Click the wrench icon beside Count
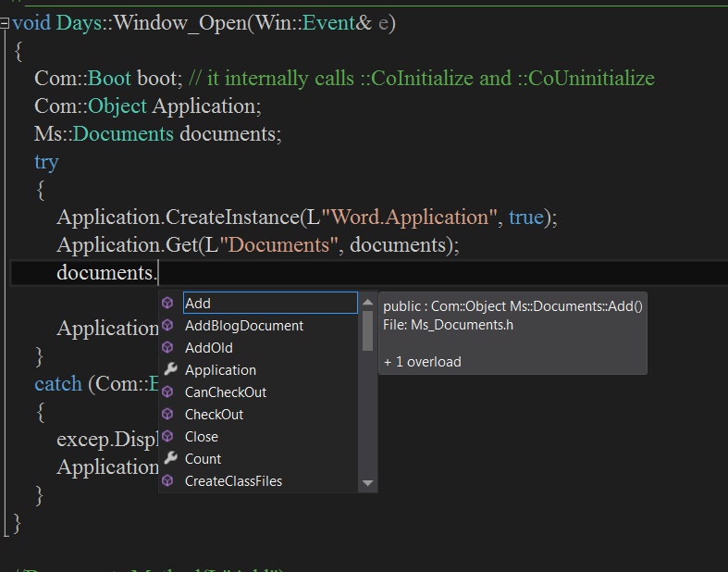728x572 pixels. pos(170,458)
